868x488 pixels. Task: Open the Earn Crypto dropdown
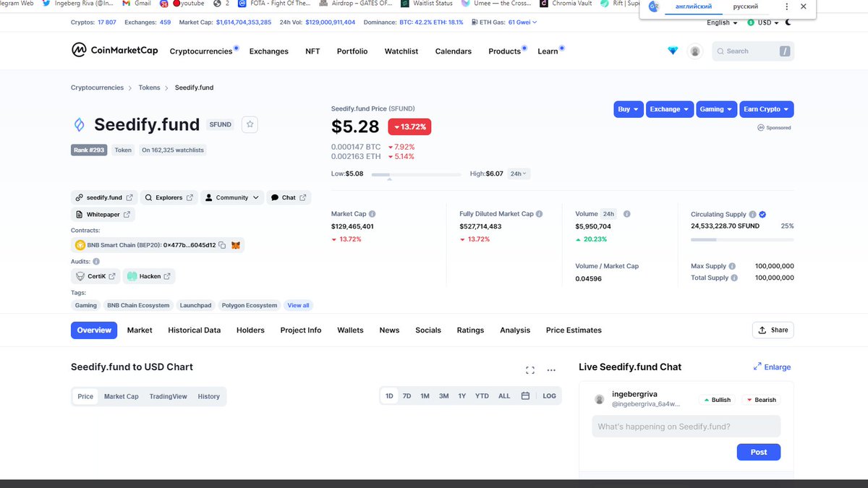coord(767,109)
